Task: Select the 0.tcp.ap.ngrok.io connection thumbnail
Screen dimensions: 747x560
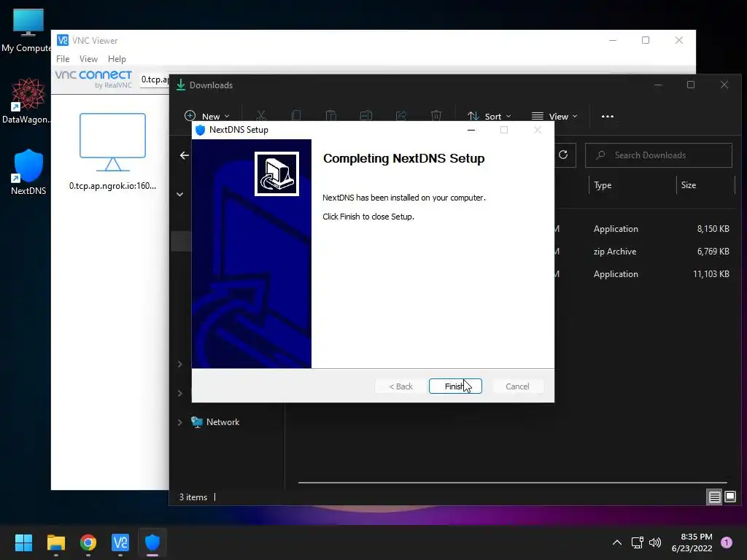Action: click(x=112, y=152)
